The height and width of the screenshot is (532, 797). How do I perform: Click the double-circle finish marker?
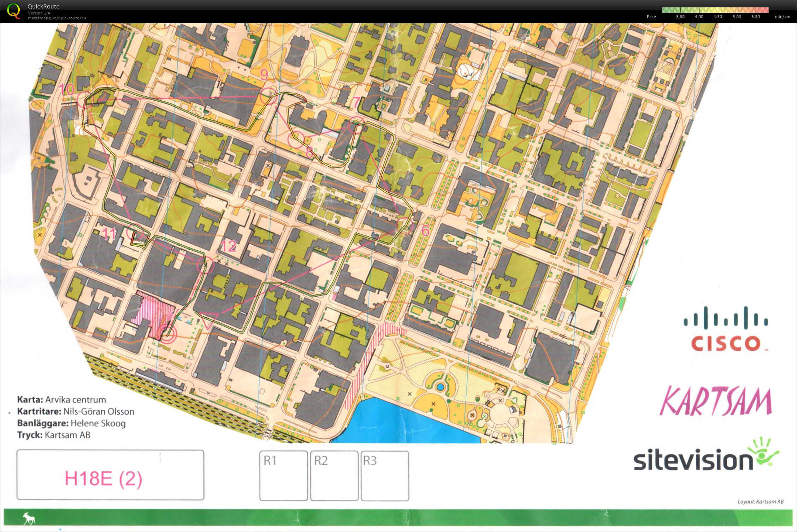167,334
